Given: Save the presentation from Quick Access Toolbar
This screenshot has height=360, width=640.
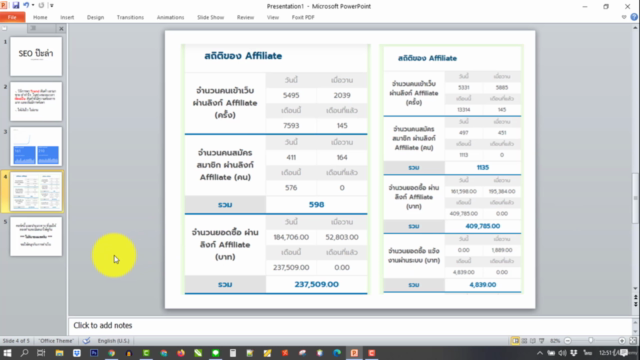Looking at the screenshot, I should pyautogui.click(x=16, y=5).
